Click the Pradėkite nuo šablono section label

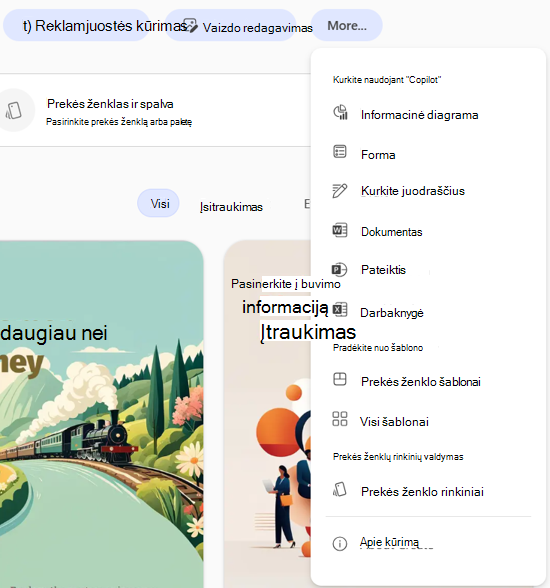point(378,348)
